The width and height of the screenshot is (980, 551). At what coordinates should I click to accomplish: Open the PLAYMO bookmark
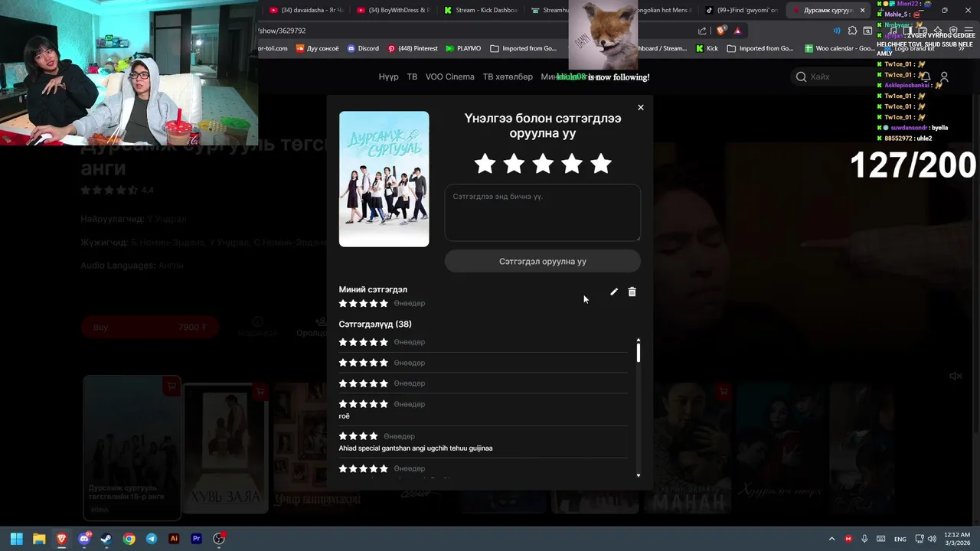[464, 48]
